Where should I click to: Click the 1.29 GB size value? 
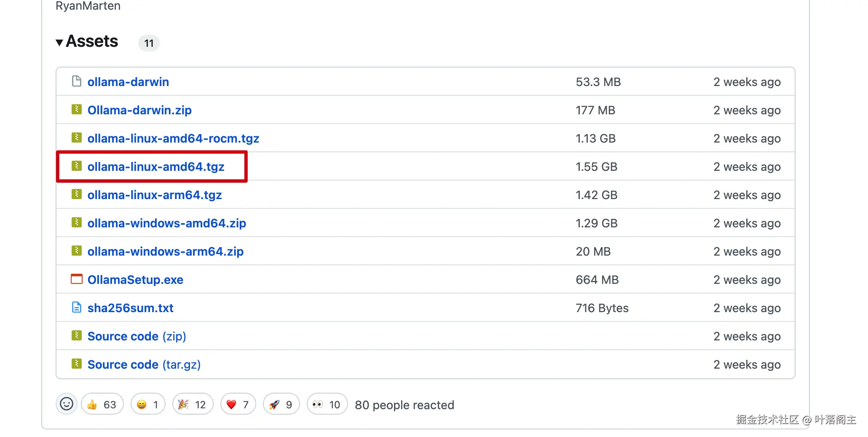click(x=597, y=223)
